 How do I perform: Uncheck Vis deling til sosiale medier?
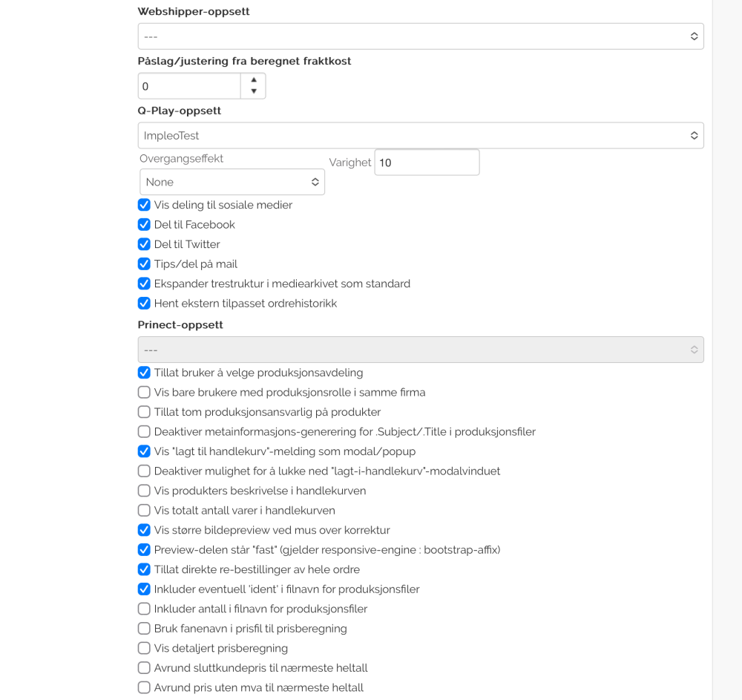point(144,205)
